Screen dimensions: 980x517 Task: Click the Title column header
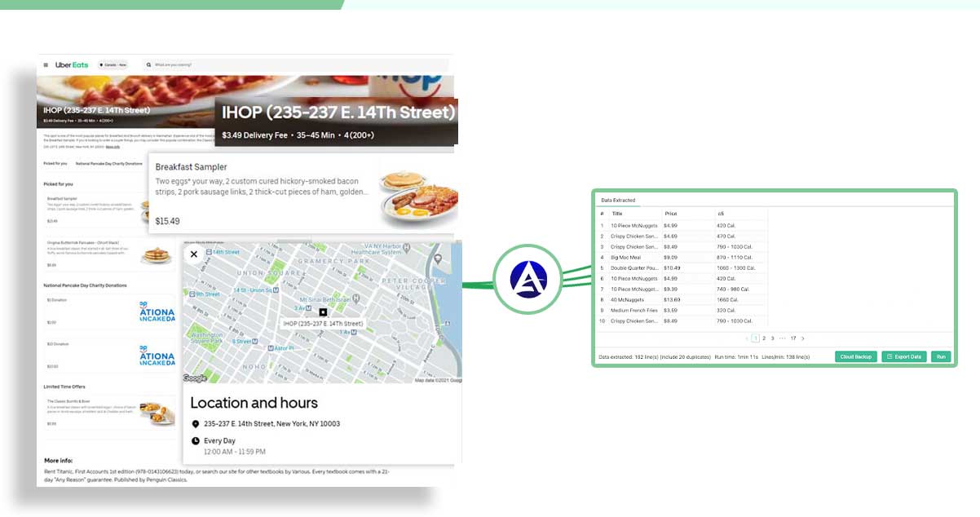click(617, 214)
